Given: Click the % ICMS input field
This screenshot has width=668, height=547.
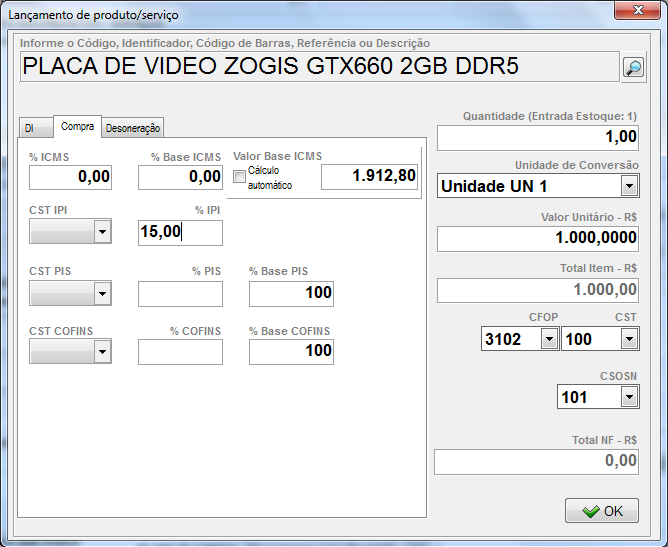Looking at the screenshot, I should point(70,177).
